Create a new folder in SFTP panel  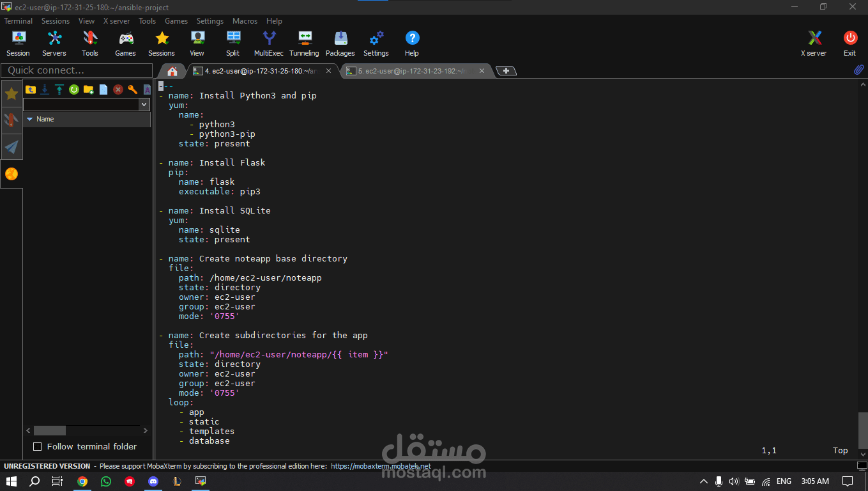(x=89, y=90)
